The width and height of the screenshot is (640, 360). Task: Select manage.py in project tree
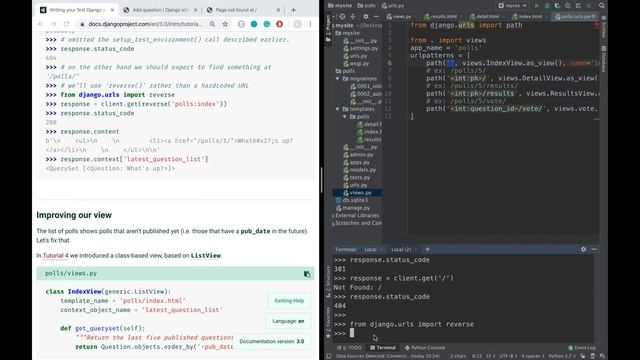pos(353,208)
